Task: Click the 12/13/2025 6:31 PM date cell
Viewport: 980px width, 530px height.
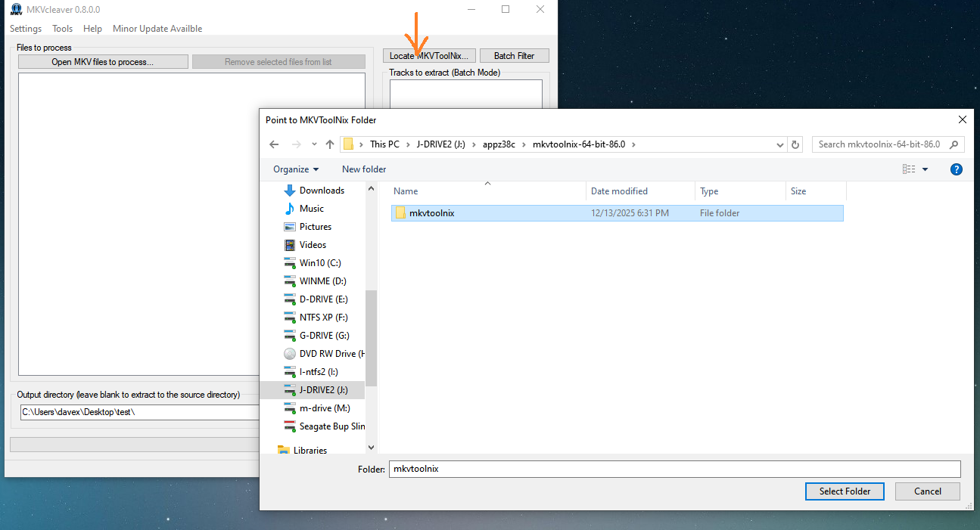Action: 630,213
